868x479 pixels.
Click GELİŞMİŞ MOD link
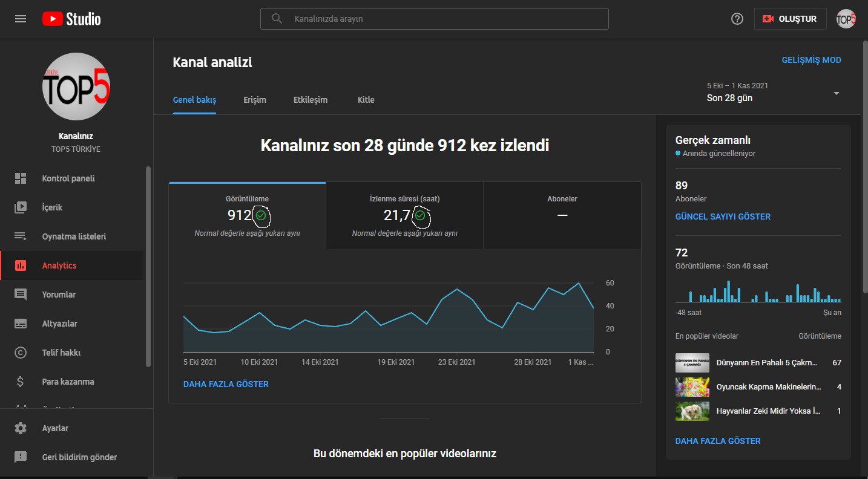tap(811, 60)
